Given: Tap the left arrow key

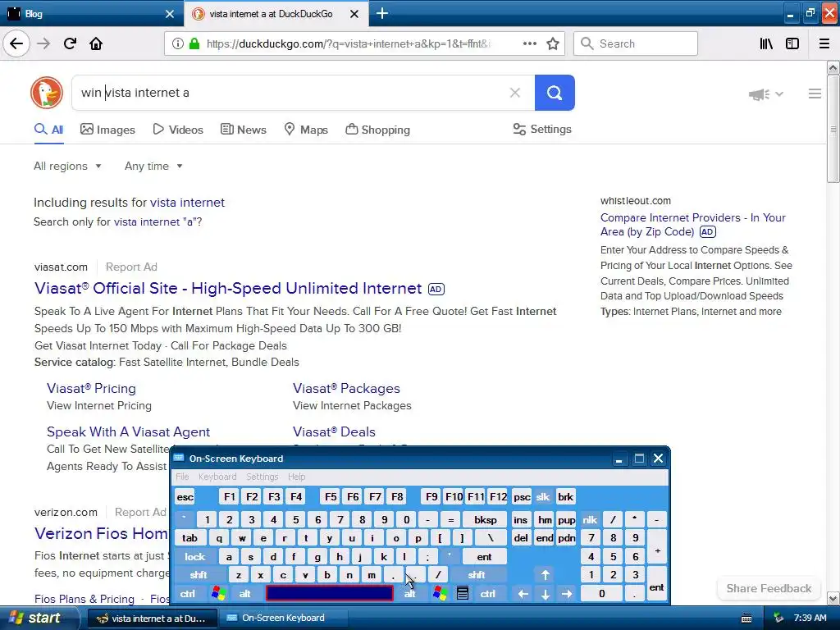Looking at the screenshot, I should pos(523,594).
